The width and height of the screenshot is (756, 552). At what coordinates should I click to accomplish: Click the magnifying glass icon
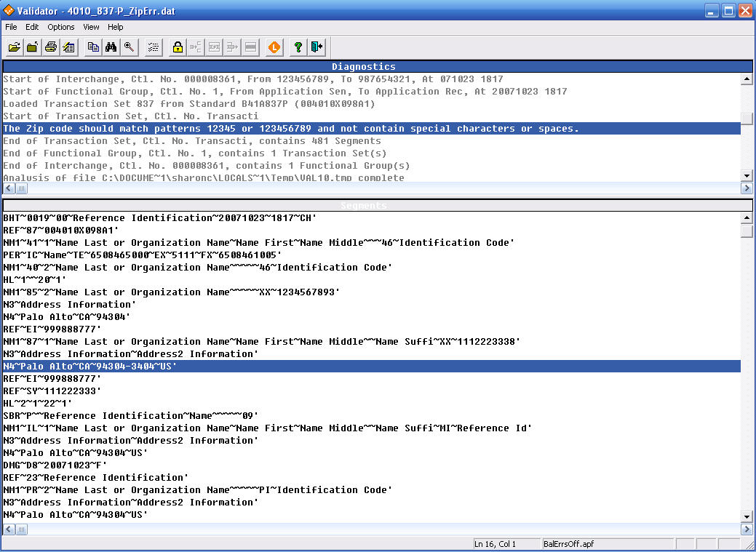click(130, 47)
